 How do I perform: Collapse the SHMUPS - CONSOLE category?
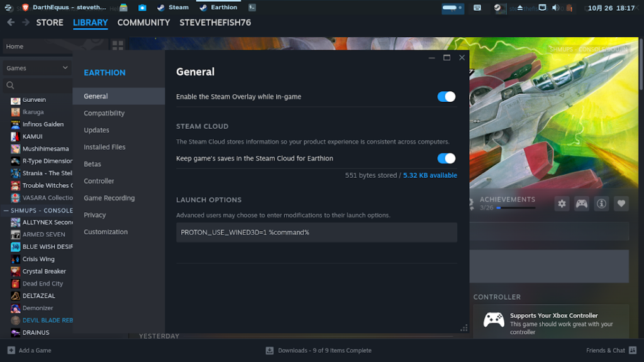pyautogui.click(x=6, y=211)
